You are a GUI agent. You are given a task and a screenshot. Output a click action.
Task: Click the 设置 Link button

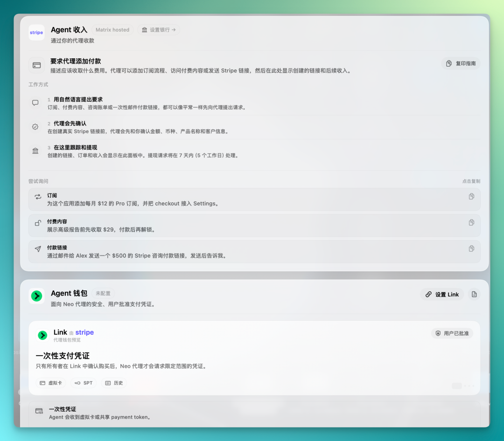tap(442, 295)
